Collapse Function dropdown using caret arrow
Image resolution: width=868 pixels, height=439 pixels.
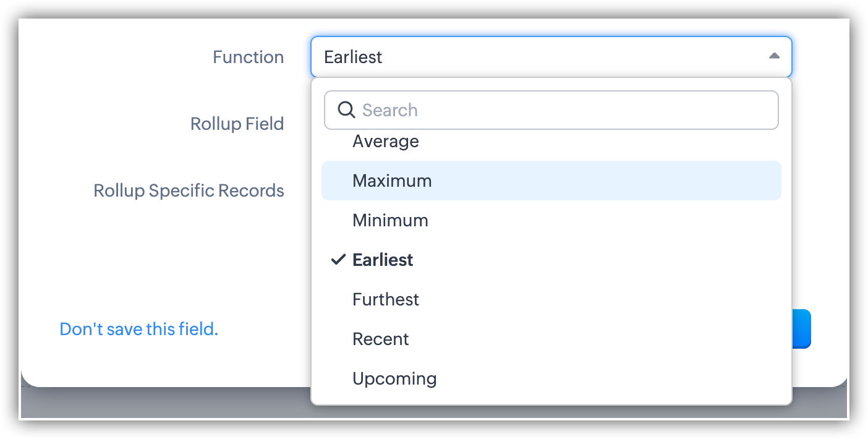pyautogui.click(x=774, y=56)
